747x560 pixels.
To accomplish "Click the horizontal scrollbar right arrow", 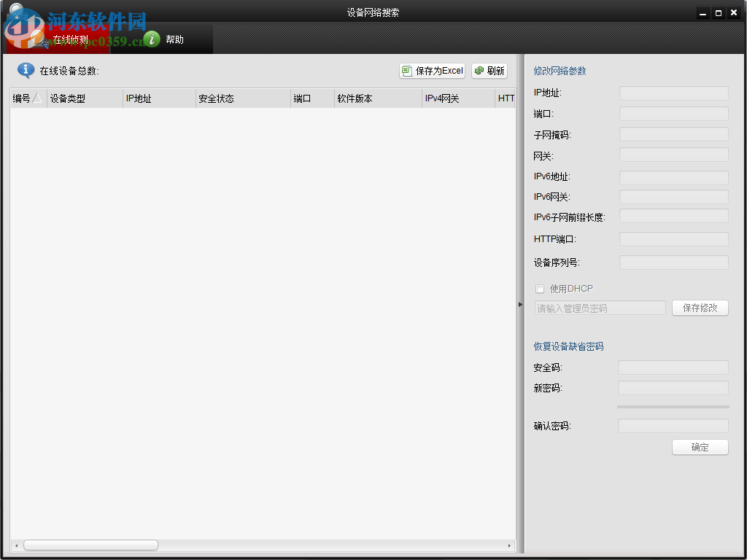I will (508, 544).
